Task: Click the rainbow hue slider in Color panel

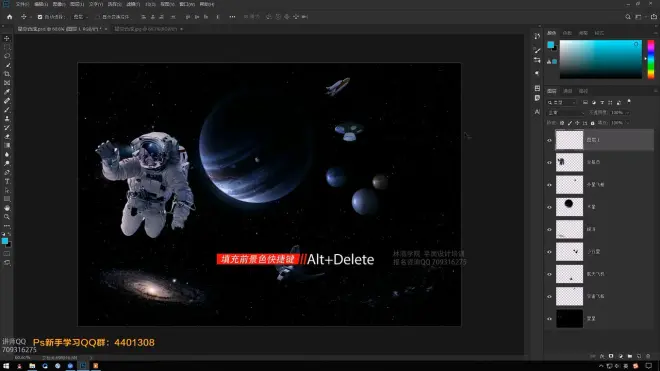Action: (x=651, y=59)
